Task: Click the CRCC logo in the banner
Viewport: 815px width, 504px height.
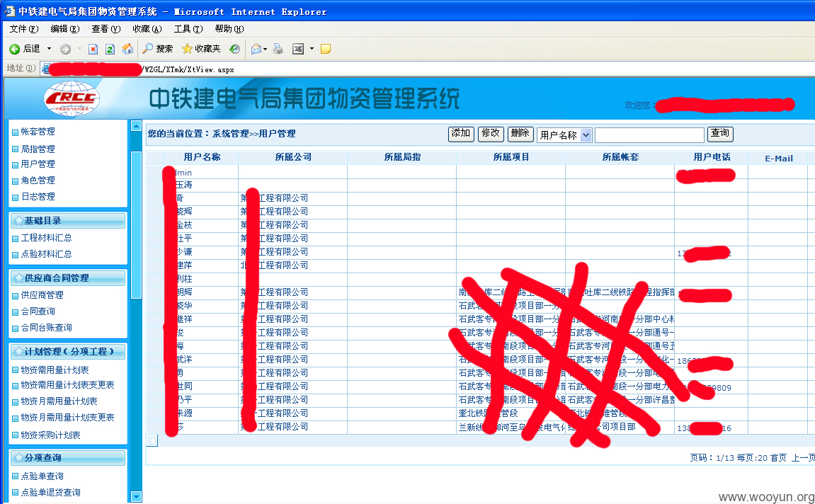Action: pos(72,98)
